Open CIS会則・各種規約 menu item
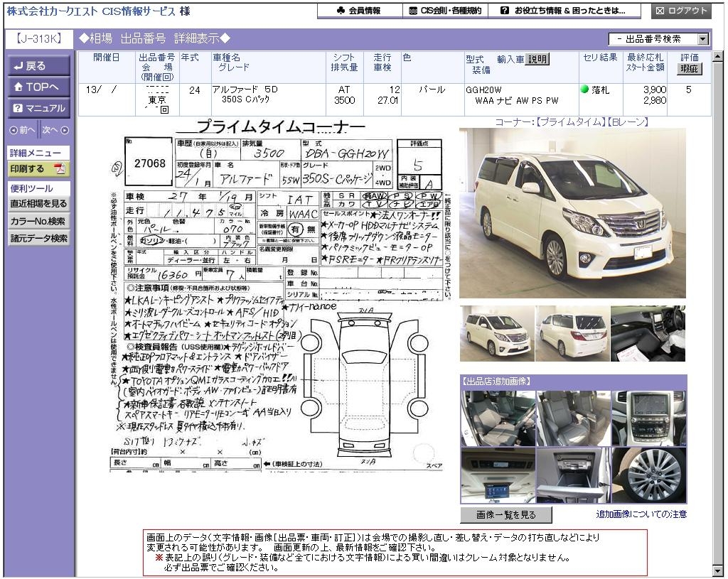Image resolution: width=728 pixels, height=579 pixels. [x=445, y=11]
